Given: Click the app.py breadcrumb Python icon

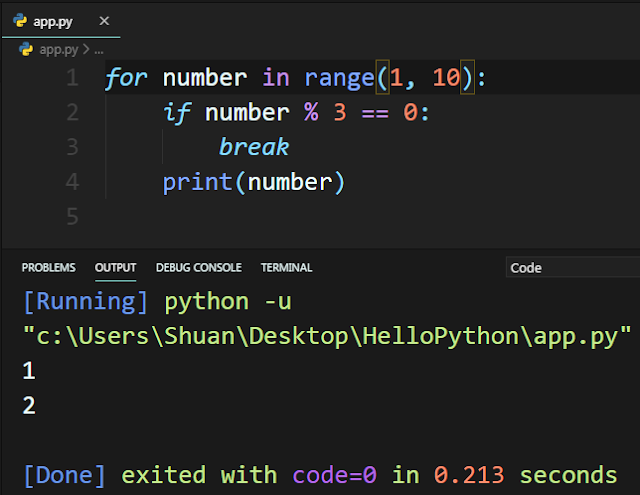Looking at the screenshot, I should point(26,49).
